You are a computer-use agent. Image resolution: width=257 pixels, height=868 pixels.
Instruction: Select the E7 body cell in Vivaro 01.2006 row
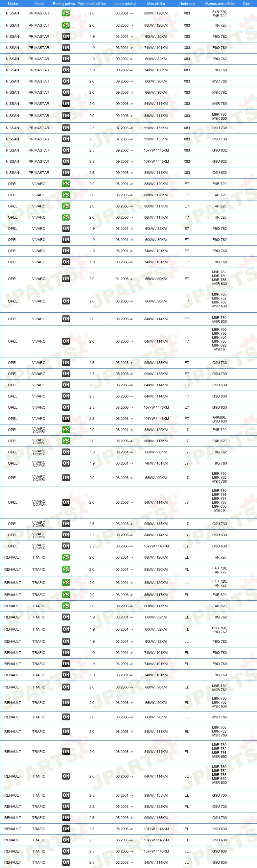(x=187, y=279)
